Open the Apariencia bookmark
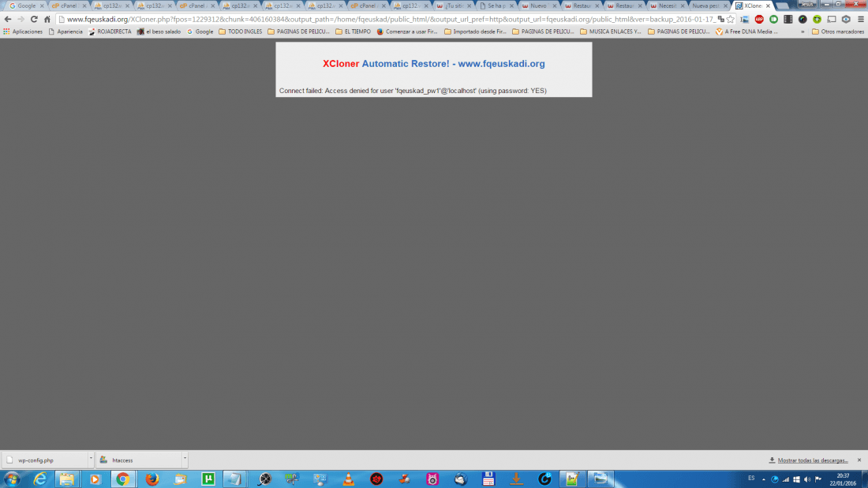Image resolution: width=868 pixels, height=488 pixels. 65,32
